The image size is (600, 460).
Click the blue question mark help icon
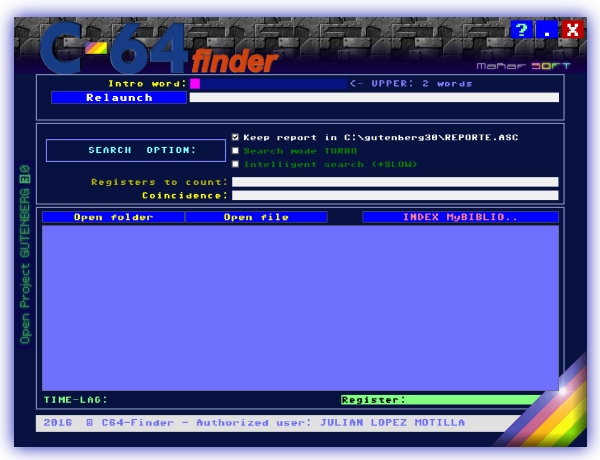coord(521,29)
